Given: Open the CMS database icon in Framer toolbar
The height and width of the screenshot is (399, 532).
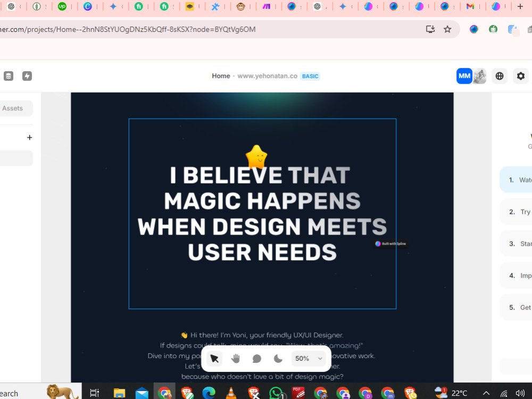Looking at the screenshot, I should tap(9, 76).
